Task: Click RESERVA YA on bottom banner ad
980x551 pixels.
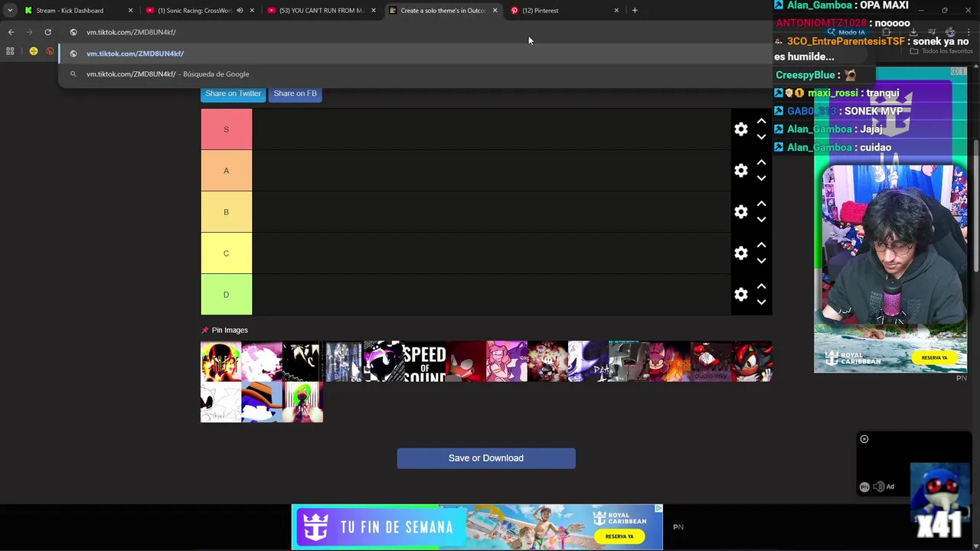Action: click(619, 536)
